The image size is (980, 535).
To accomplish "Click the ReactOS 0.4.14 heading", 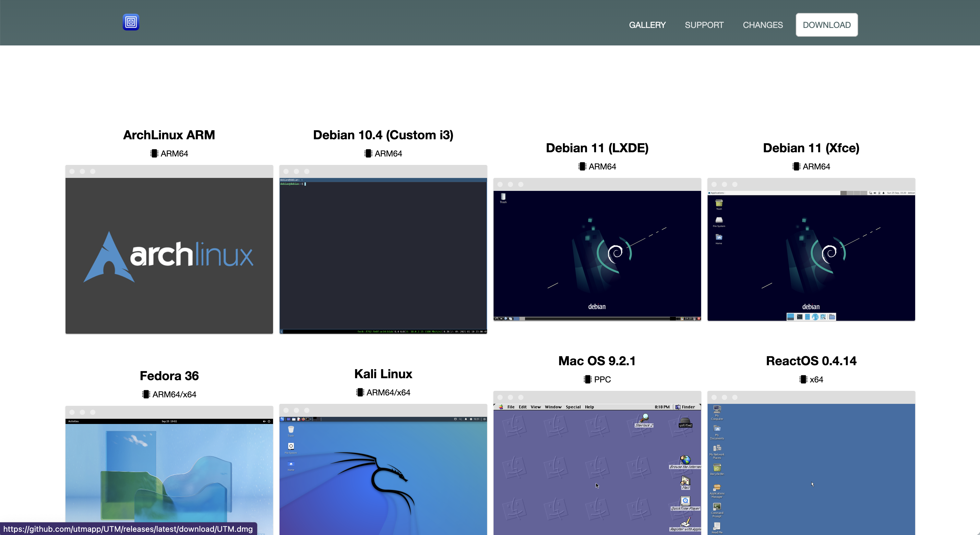I will click(x=811, y=361).
